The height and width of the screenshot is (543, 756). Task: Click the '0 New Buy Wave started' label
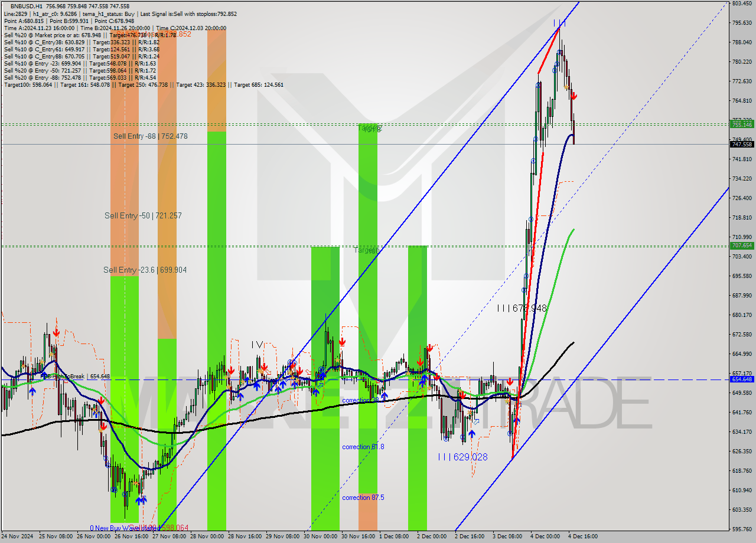[125, 528]
